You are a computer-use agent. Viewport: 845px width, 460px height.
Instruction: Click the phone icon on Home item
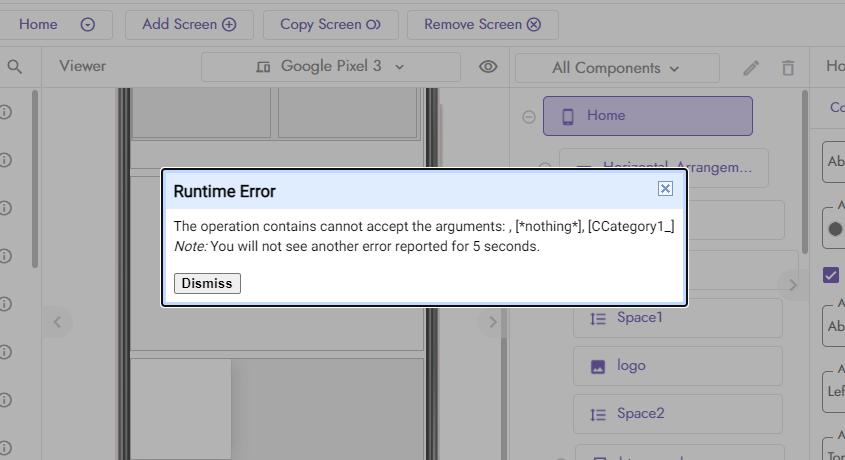pos(567,116)
